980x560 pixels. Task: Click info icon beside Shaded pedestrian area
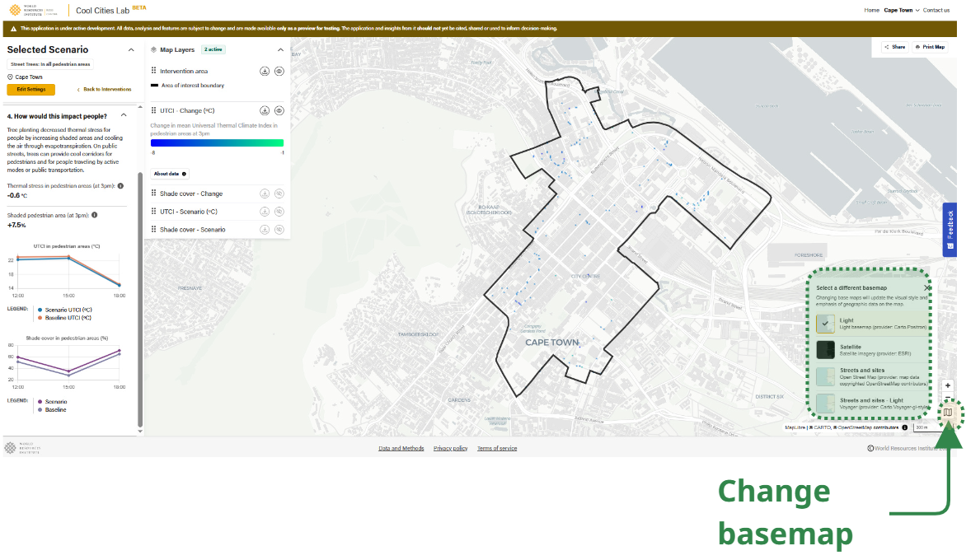(x=95, y=215)
